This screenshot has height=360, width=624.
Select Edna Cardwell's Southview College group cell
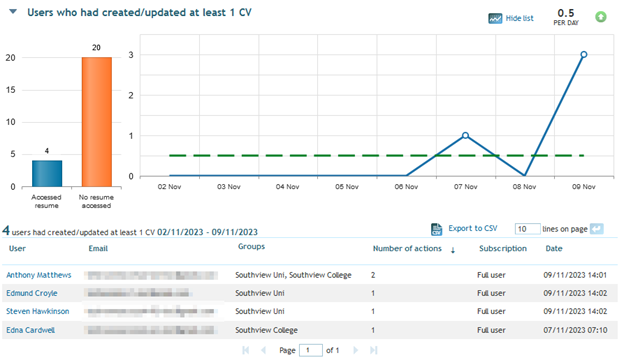coord(266,330)
